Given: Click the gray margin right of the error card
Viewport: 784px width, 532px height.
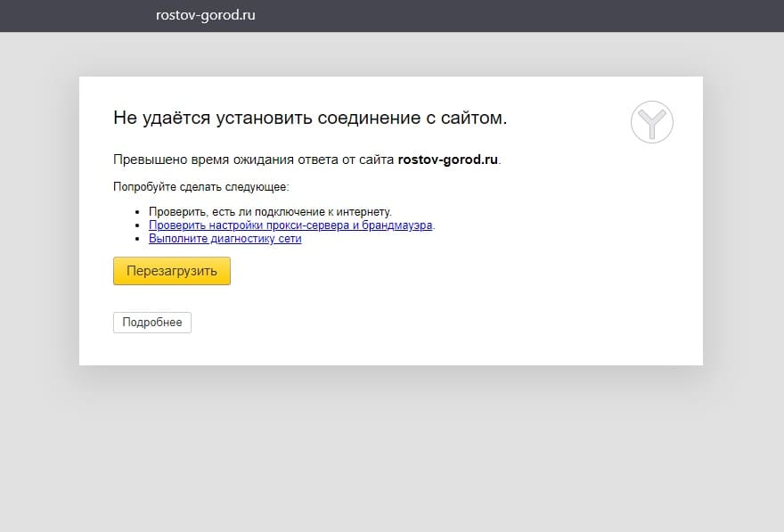Looking at the screenshot, I should tap(743, 223).
